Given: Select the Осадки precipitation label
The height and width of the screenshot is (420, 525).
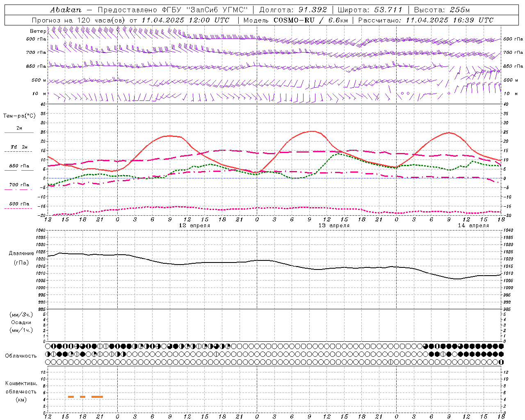Looking at the screenshot, I should (21, 322).
